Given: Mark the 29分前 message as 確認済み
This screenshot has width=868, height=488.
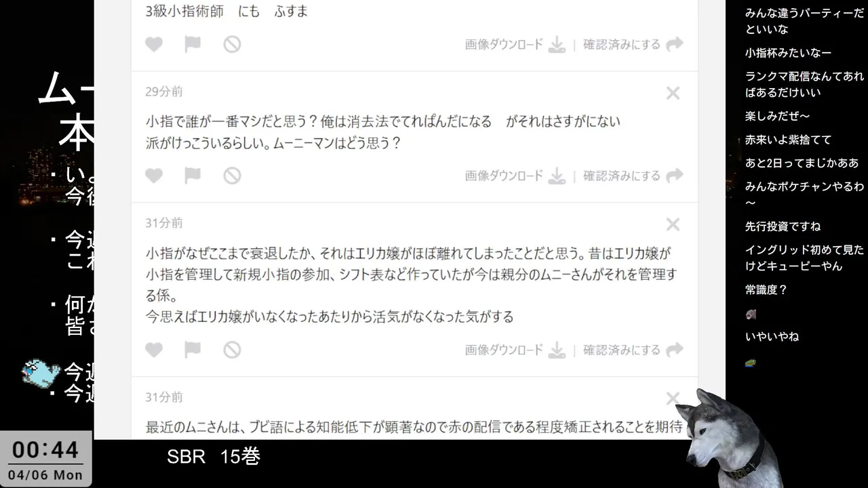Looking at the screenshot, I should pos(633,176).
